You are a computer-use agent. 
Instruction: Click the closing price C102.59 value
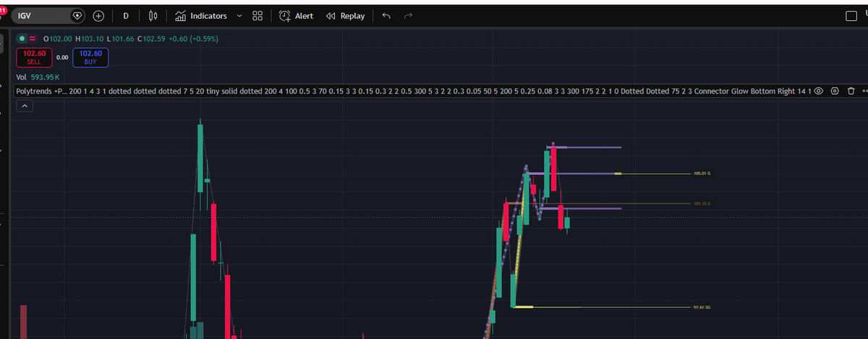152,38
